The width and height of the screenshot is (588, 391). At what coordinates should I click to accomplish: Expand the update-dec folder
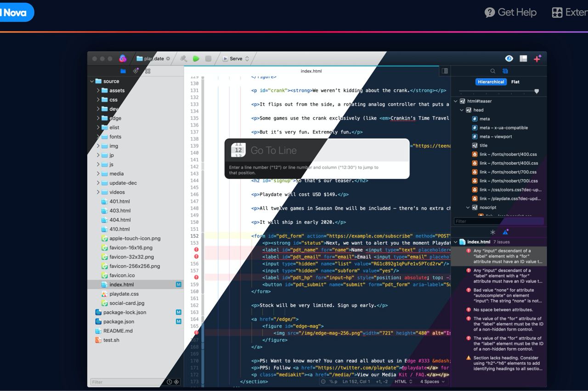[x=98, y=183]
